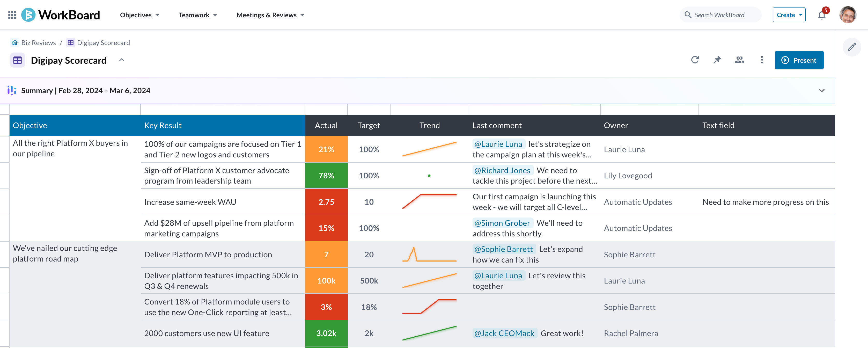Image resolution: width=868 pixels, height=348 pixels.
Task: Open the Objectives dropdown menu
Action: tap(139, 15)
